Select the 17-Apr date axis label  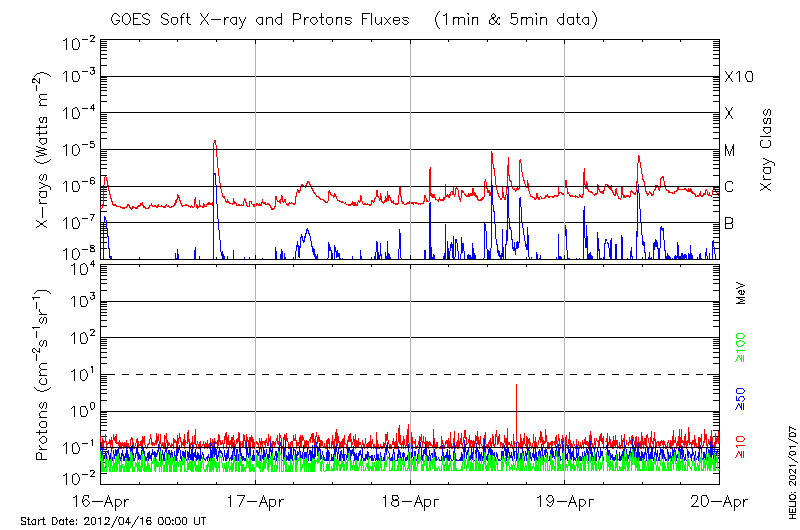tap(255, 502)
